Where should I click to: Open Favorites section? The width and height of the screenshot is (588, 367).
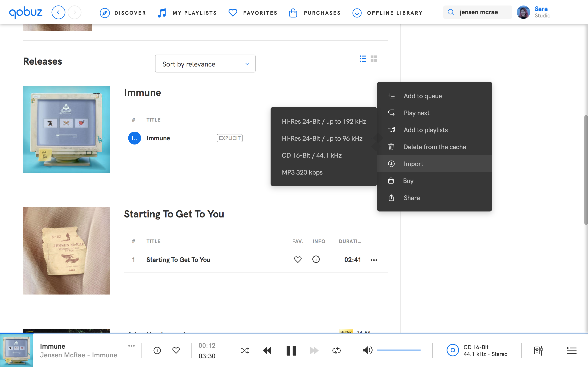[x=253, y=12]
